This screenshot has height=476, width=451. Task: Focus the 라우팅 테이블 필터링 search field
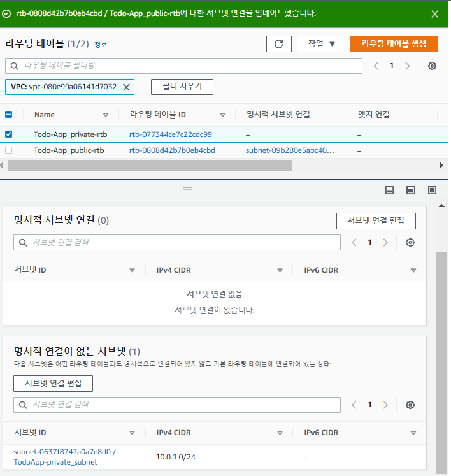(183, 66)
